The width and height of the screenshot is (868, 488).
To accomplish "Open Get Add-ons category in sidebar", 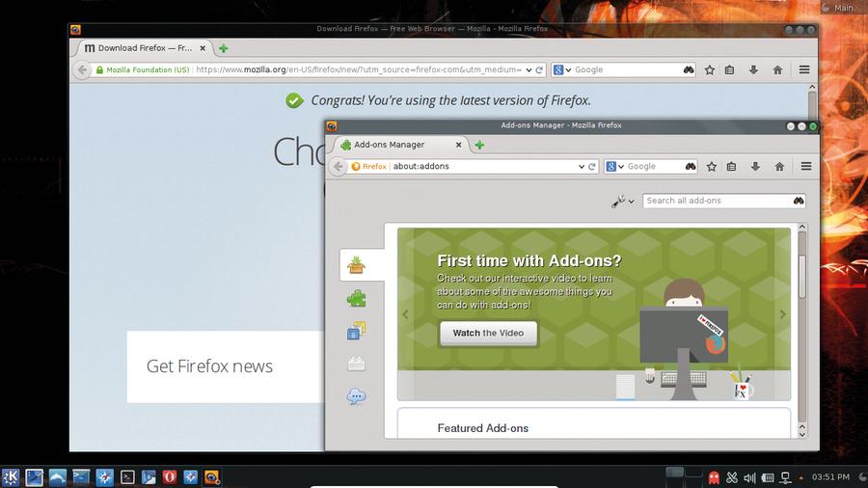I will [x=356, y=265].
